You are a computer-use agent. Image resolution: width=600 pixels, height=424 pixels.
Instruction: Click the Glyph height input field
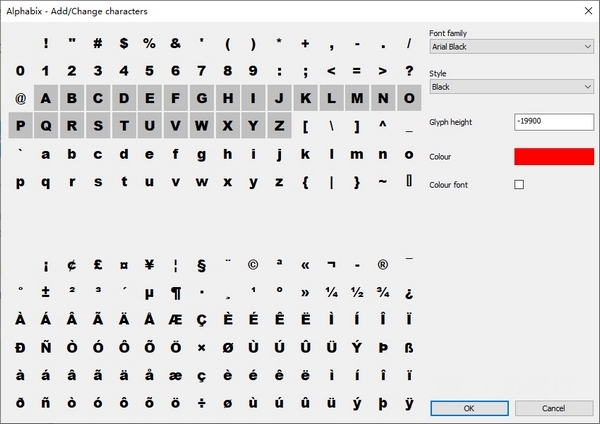coord(553,121)
